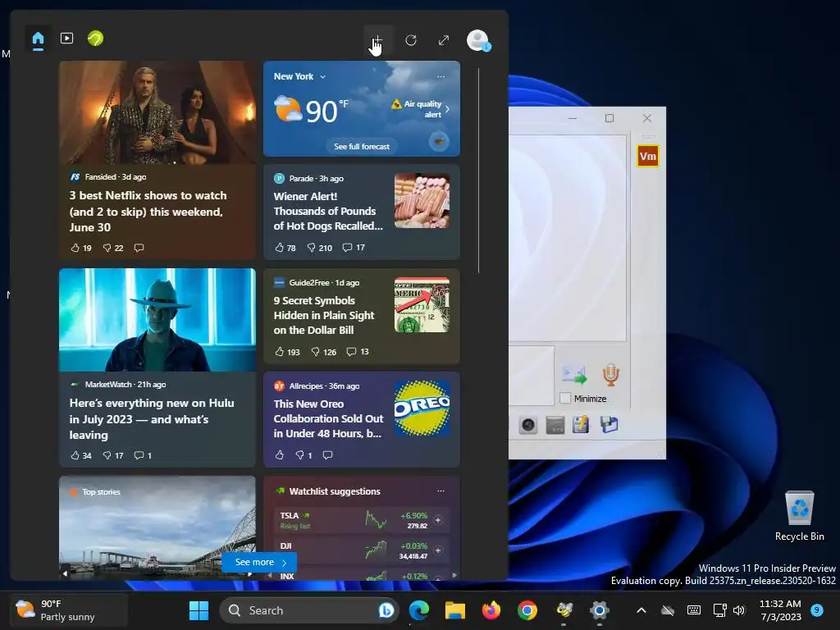Click the taskbar Search box
Viewport: 840px width, 630px height.
tap(309, 610)
